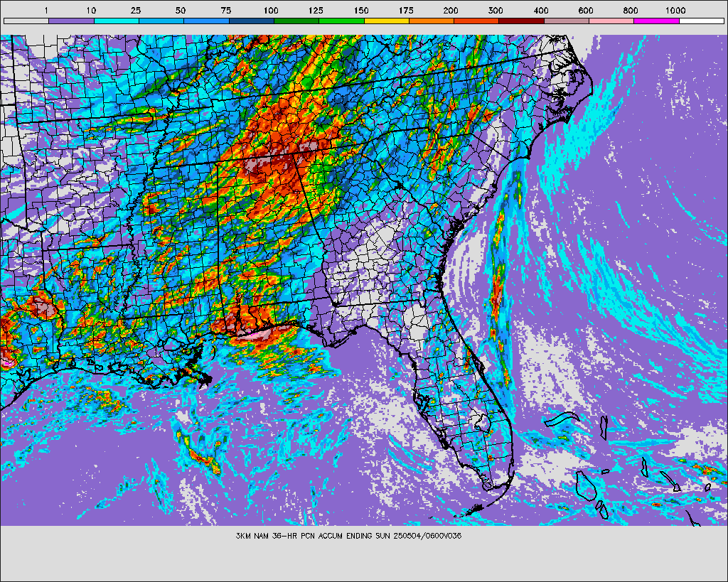The image size is (728, 582).
Task: Click the "1000" scale label
Action: pyautogui.click(x=675, y=10)
